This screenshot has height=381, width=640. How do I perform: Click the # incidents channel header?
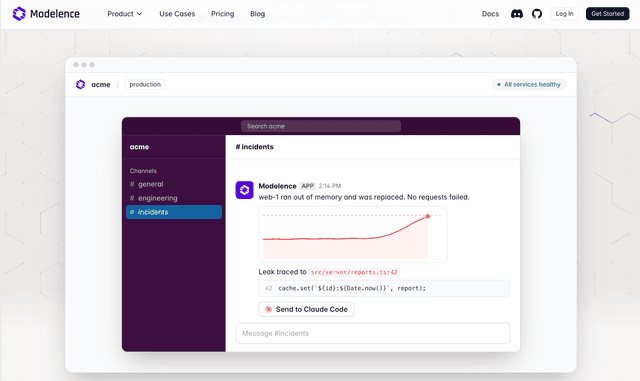click(x=254, y=147)
